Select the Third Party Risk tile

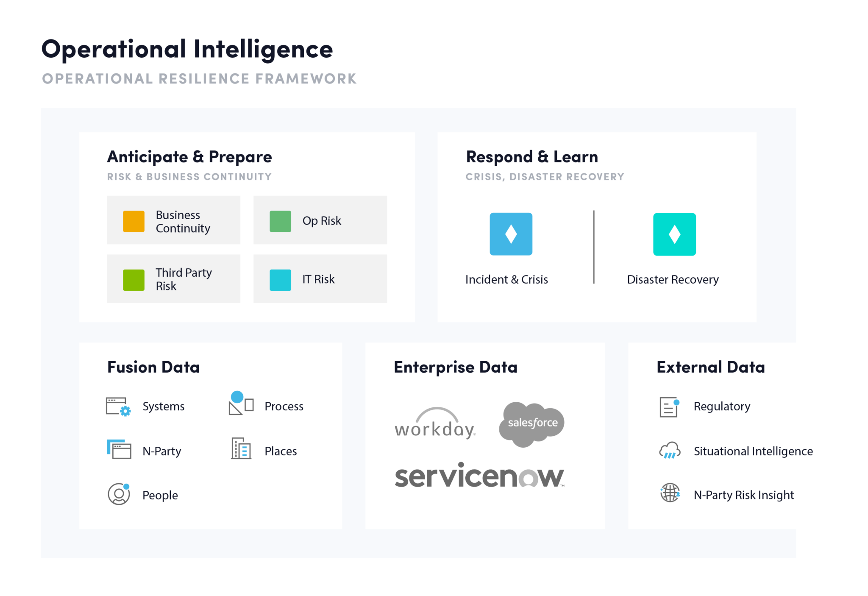point(173,279)
